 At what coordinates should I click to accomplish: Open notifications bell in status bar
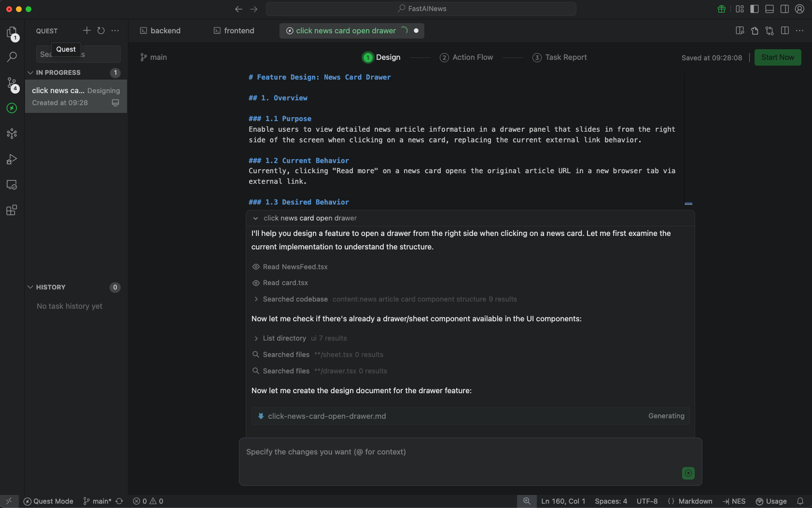(800, 501)
